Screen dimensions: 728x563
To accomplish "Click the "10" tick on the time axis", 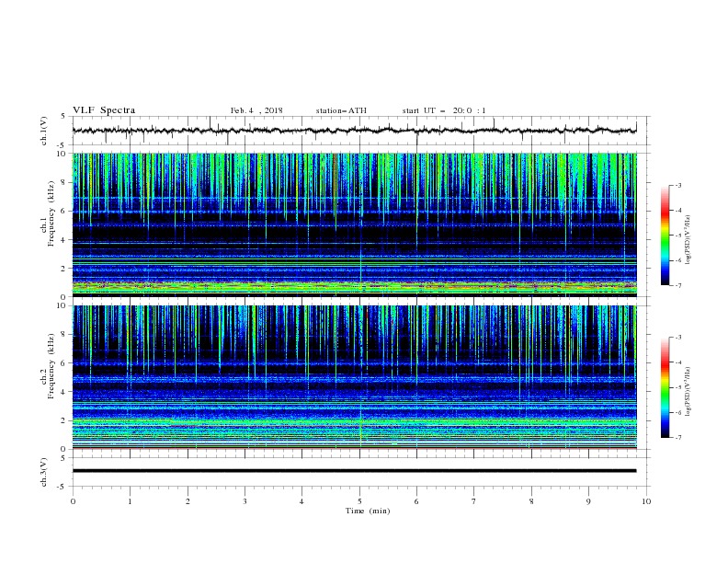I will tap(646, 501).
